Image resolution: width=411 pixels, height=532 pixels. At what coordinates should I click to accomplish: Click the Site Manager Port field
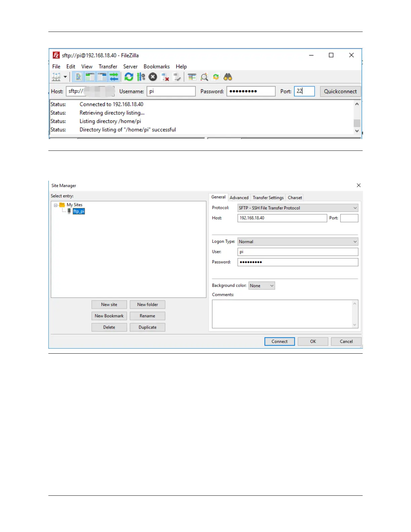point(349,218)
